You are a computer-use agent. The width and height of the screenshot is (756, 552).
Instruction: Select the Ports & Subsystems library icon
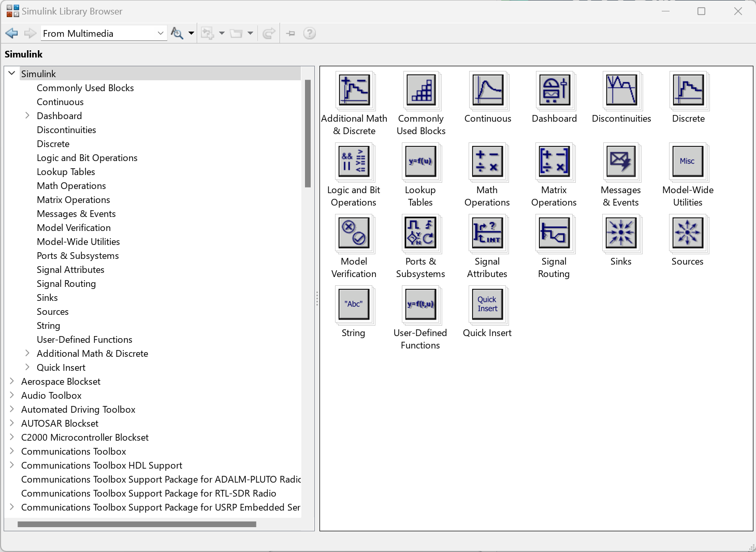coord(420,234)
